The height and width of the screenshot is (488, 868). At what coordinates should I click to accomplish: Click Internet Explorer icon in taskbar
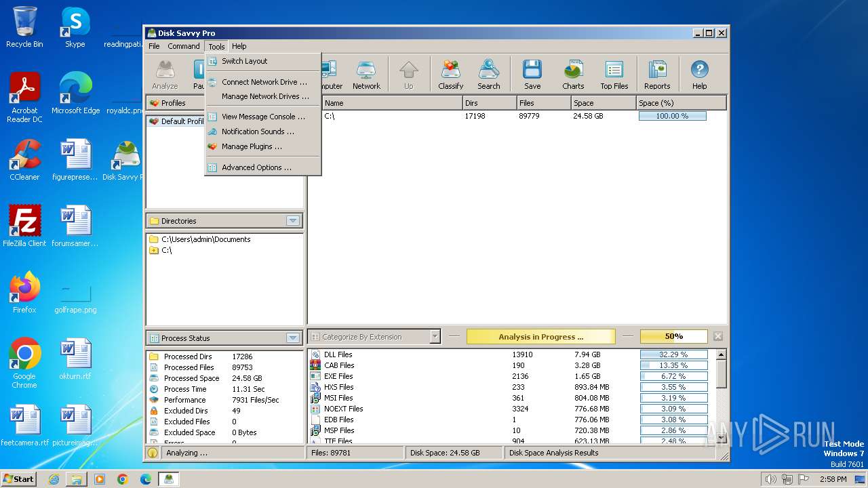54,479
